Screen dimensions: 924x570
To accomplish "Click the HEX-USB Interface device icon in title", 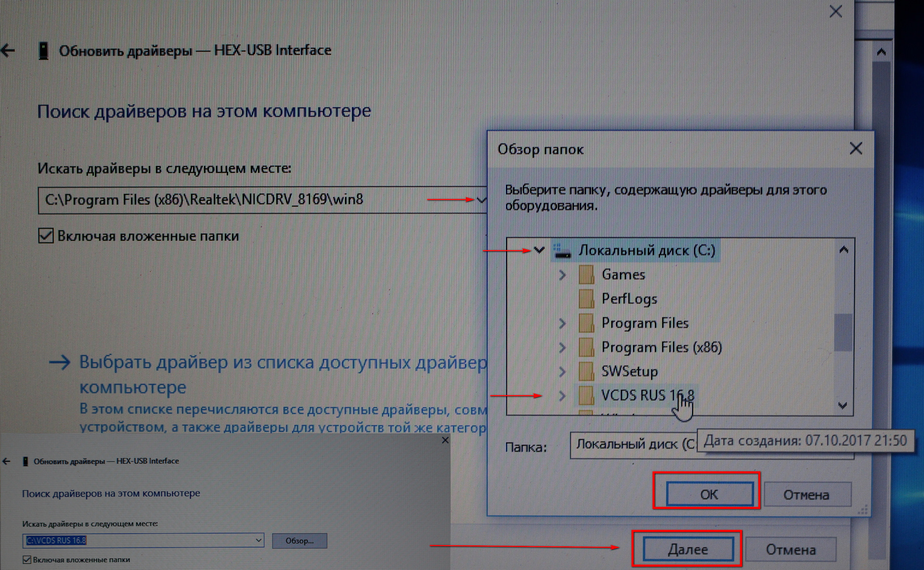I will pyautogui.click(x=44, y=51).
